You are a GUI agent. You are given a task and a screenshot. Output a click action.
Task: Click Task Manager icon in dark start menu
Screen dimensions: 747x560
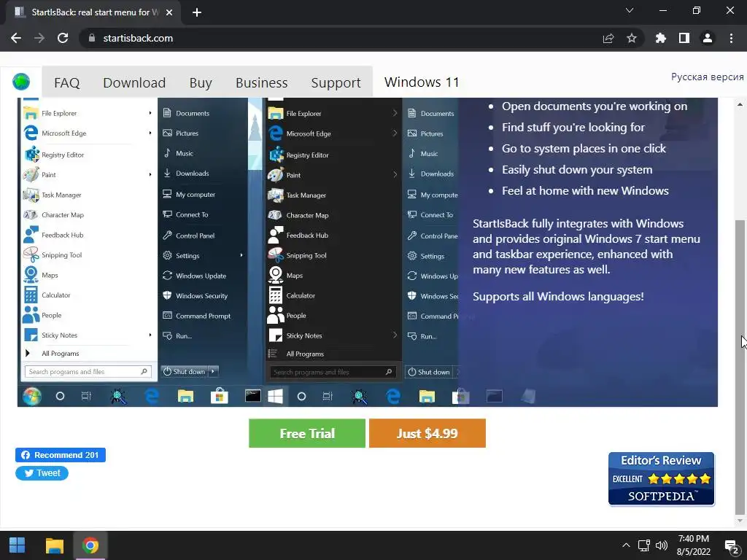click(275, 195)
